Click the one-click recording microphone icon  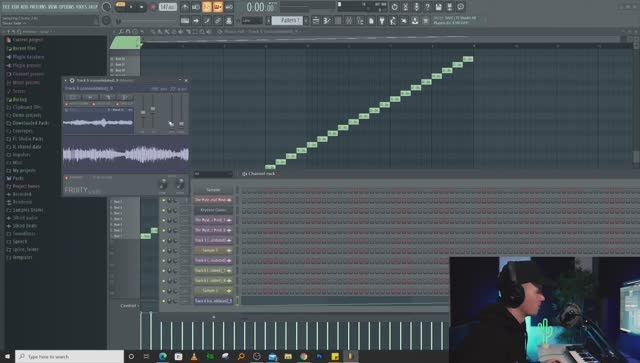pyautogui.click(x=416, y=7)
